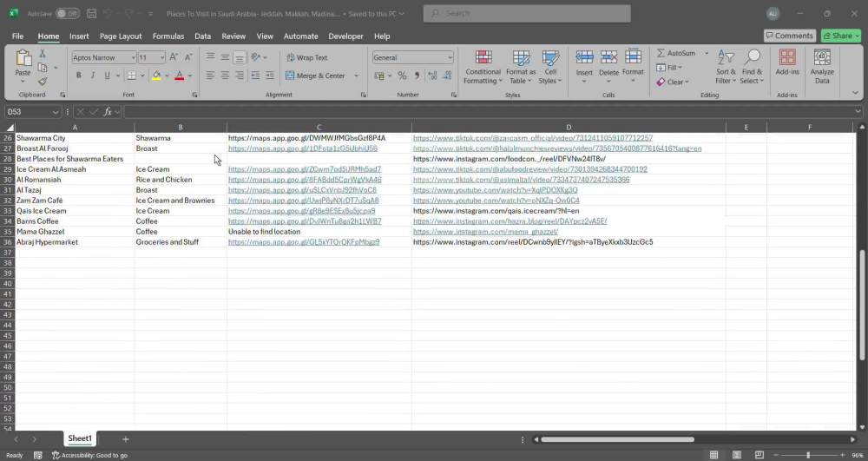
Task: Add a new sheet with plus button
Action: click(126, 439)
